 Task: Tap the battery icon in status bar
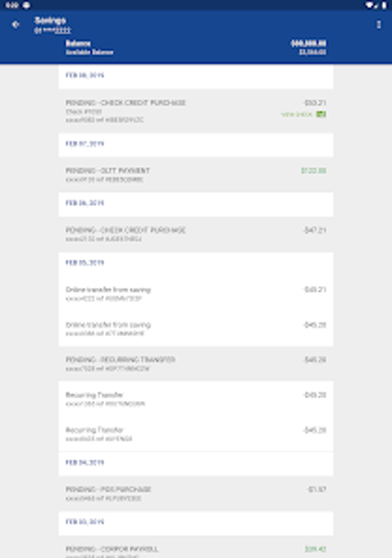[384, 5]
